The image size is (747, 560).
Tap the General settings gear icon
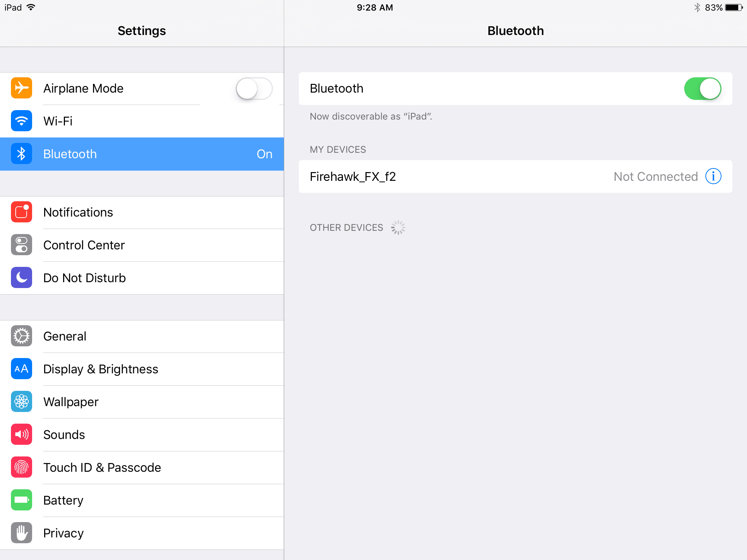click(x=22, y=336)
